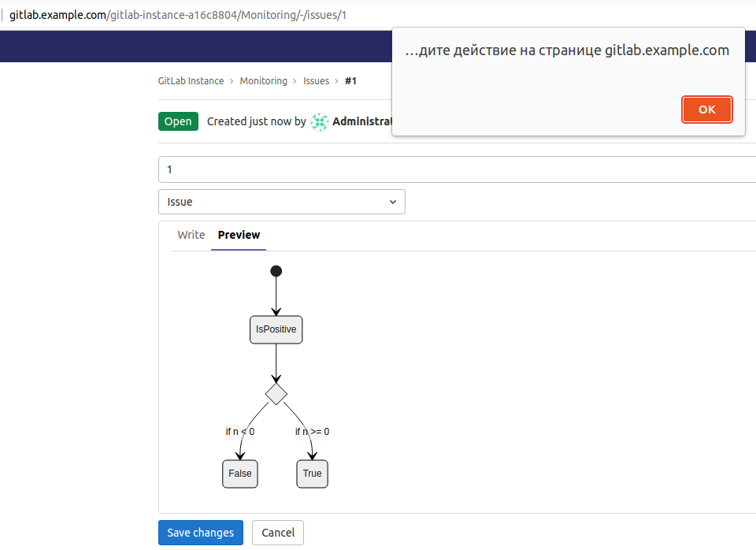The image size is (756, 550).
Task: Expand the Issue type dropdown
Action: (x=281, y=202)
